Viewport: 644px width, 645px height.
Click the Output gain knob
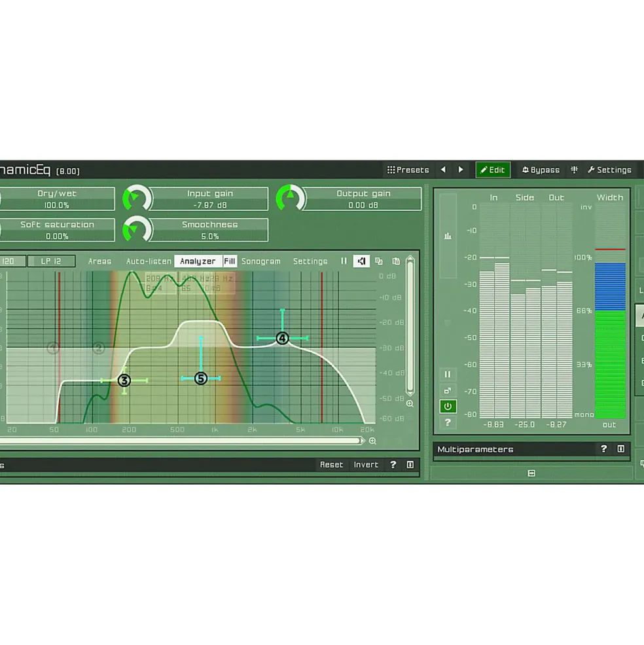coord(291,198)
